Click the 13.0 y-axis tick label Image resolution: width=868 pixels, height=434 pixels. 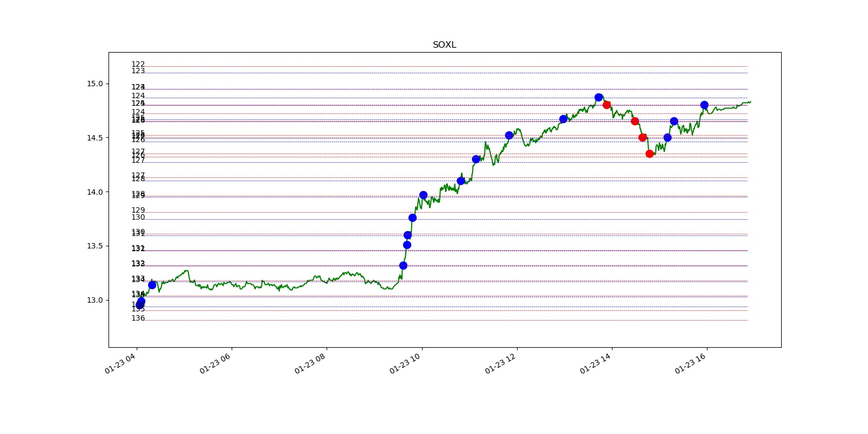[x=94, y=300]
